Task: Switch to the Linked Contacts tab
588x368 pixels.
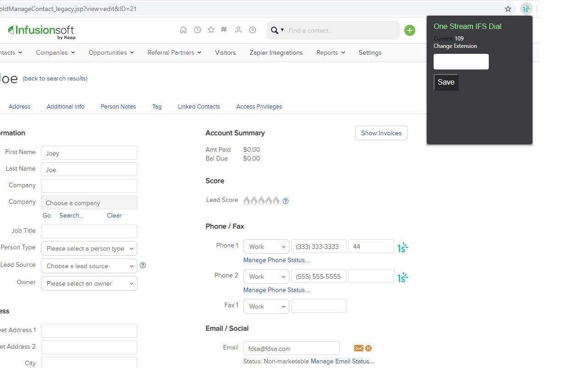Action: (x=199, y=106)
